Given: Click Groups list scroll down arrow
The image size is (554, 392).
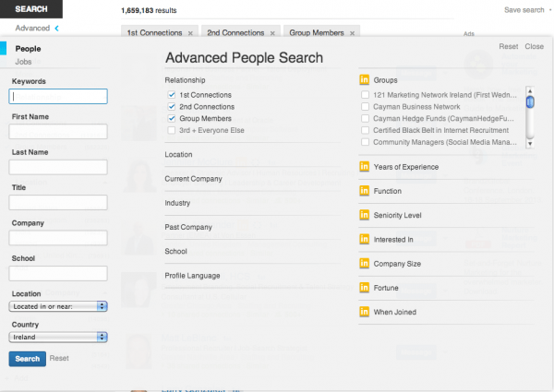Looking at the screenshot, I should [530, 144].
